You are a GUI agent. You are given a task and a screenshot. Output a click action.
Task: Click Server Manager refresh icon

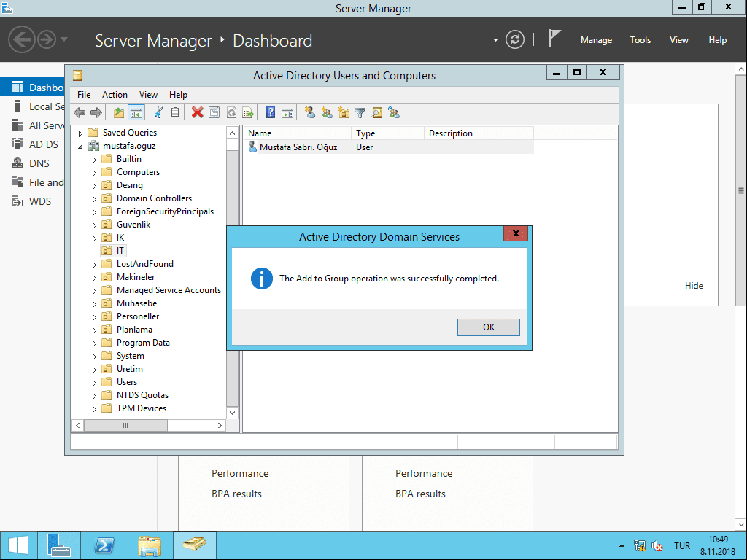(515, 40)
